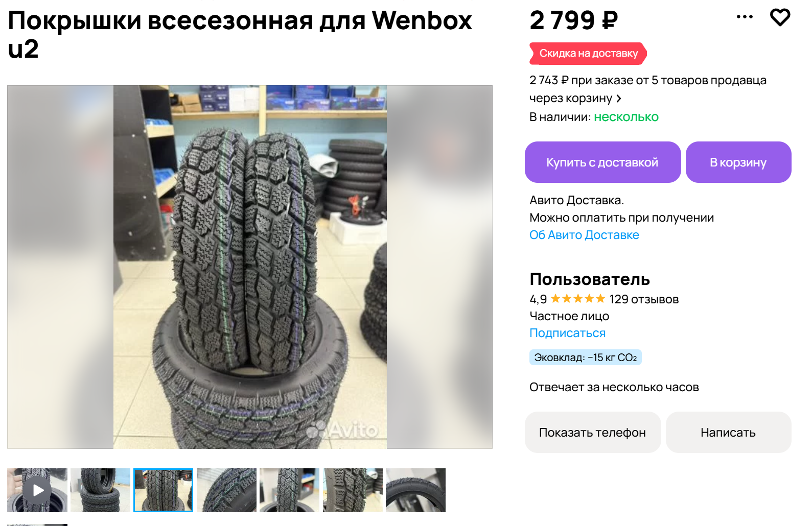Select the last thumbnail of slick tire
This screenshot has height=526, width=812.
415,490
